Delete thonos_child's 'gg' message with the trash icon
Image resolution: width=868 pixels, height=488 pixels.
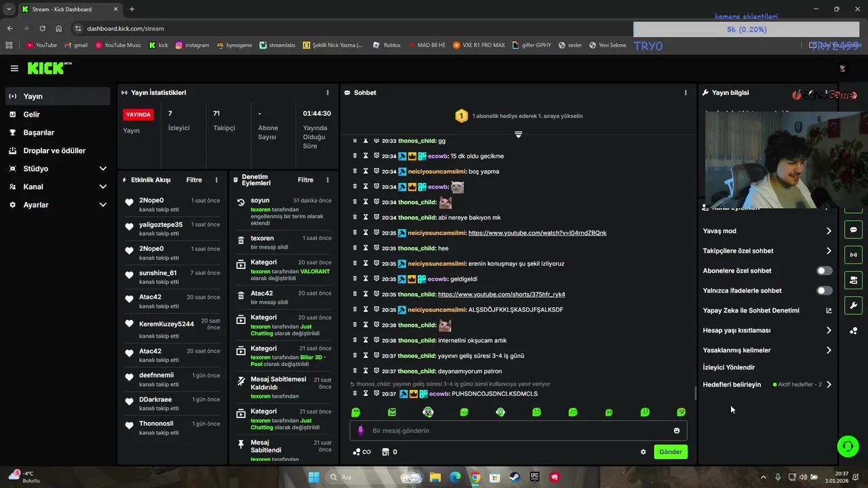point(355,141)
